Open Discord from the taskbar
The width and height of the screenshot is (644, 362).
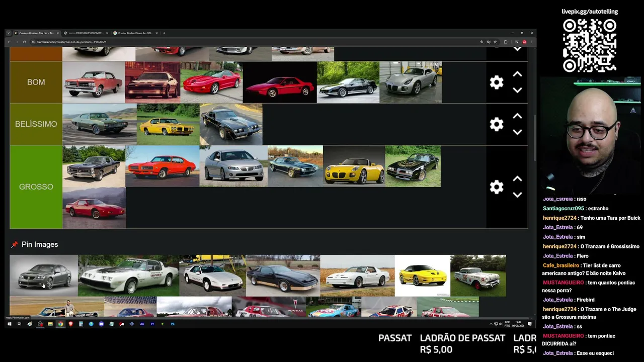pos(101,324)
